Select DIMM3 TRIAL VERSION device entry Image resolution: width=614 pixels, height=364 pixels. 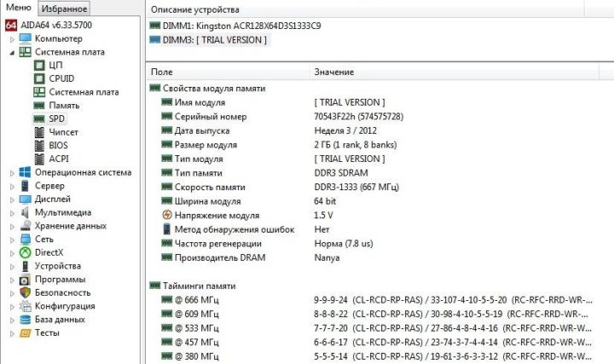(216, 40)
